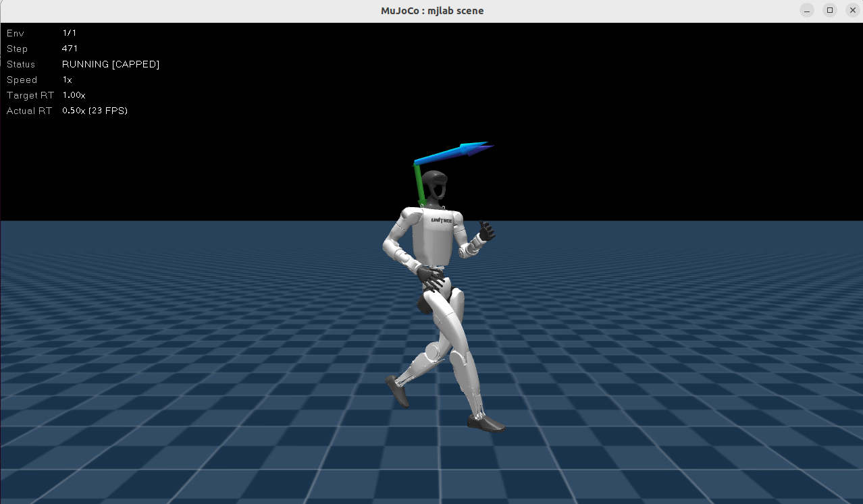Click the target RT value "1.00x"
Image resolution: width=863 pixels, height=504 pixels.
click(74, 95)
